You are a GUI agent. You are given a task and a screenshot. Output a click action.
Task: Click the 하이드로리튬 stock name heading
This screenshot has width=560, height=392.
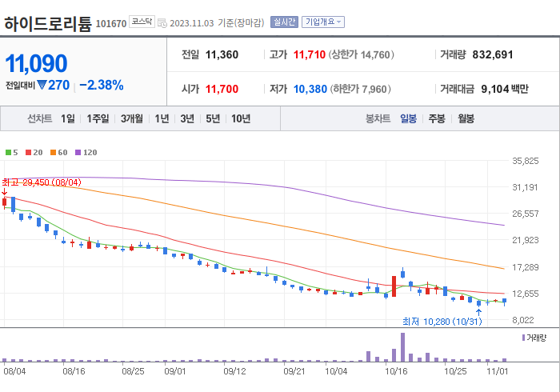pos(47,23)
